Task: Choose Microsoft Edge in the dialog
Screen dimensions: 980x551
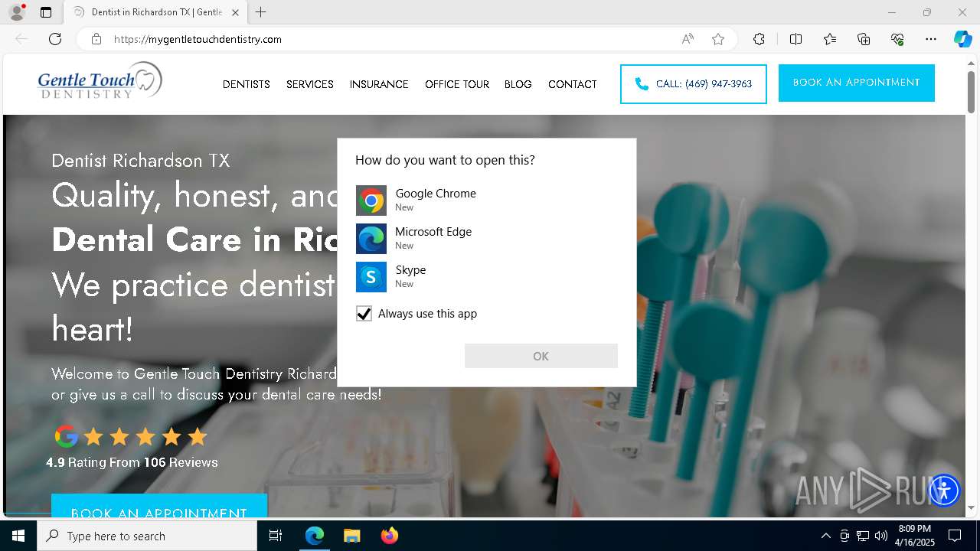Action: pyautogui.click(x=487, y=238)
